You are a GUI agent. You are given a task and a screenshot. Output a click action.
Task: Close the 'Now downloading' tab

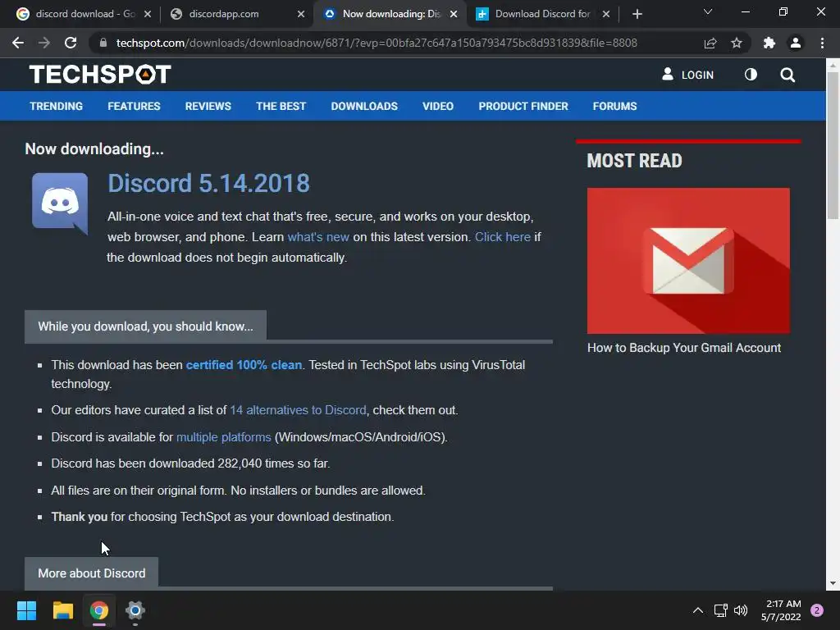click(x=453, y=14)
